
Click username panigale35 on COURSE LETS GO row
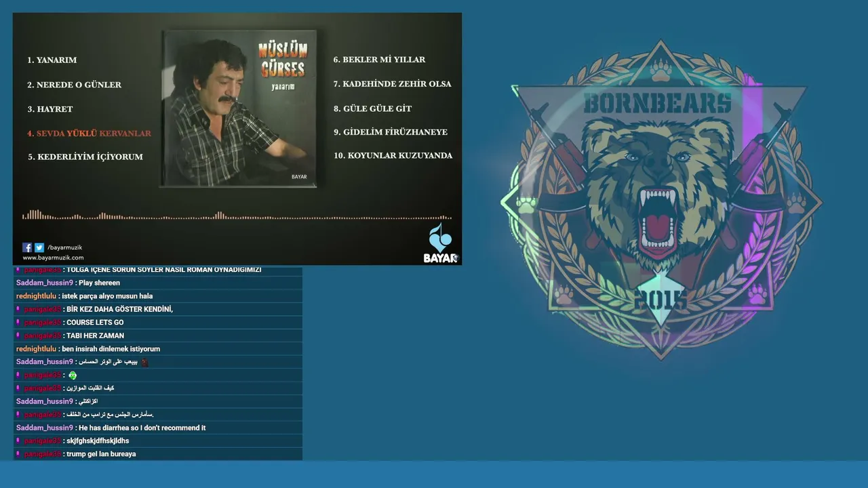42,323
